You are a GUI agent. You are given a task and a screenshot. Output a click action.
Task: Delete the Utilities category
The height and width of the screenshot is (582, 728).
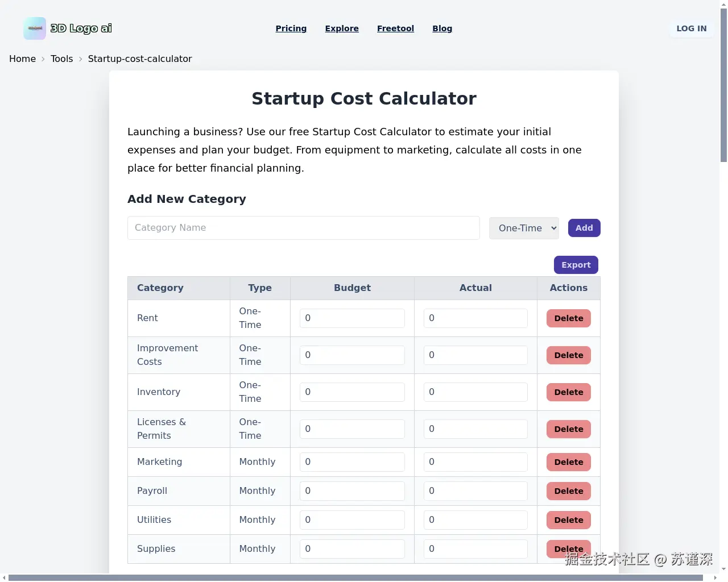568,520
